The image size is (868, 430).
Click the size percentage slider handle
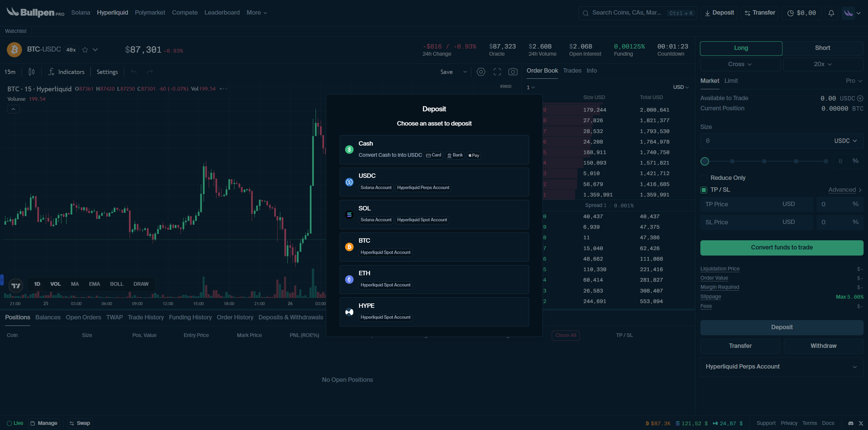[x=705, y=162]
